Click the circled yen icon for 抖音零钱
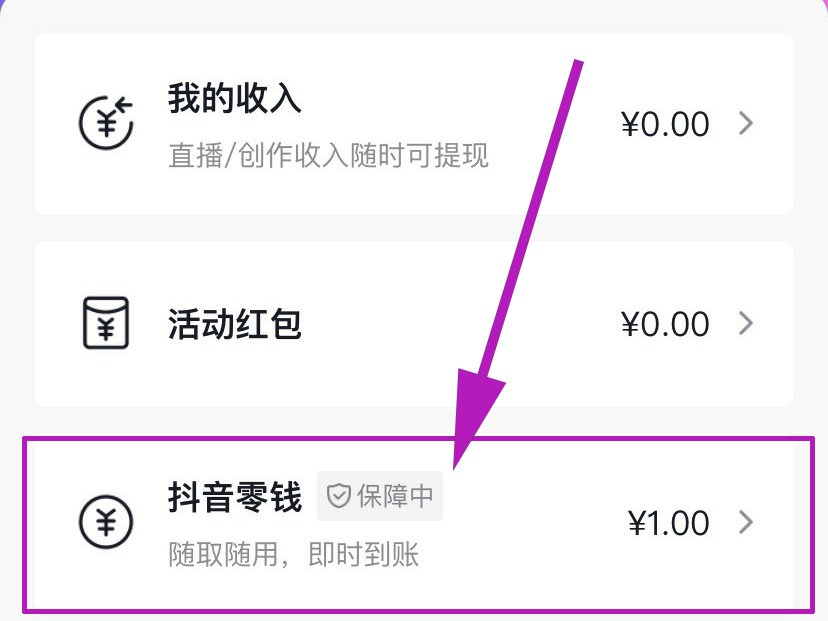Screen dimensions: 828x621 tap(106, 523)
